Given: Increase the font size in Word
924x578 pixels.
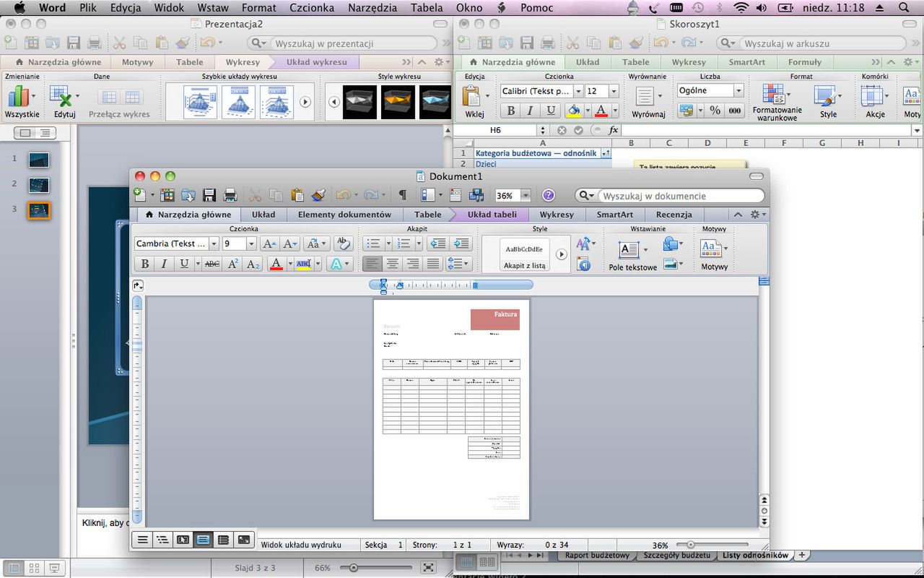Looking at the screenshot, I should (x=269, y=244).
